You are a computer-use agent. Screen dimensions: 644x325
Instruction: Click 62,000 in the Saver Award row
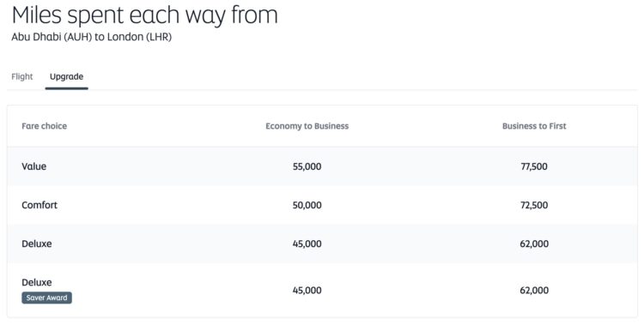(534, 290)
